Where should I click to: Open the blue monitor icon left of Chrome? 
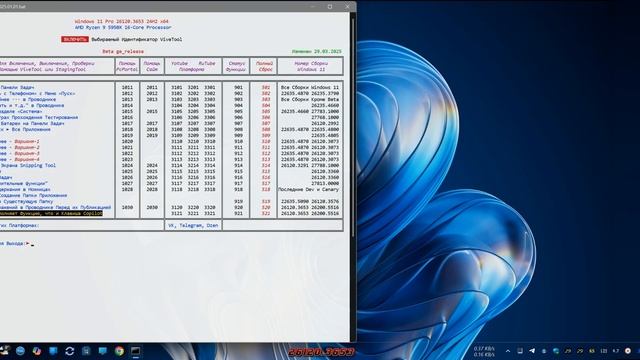[x=102, y=351]
